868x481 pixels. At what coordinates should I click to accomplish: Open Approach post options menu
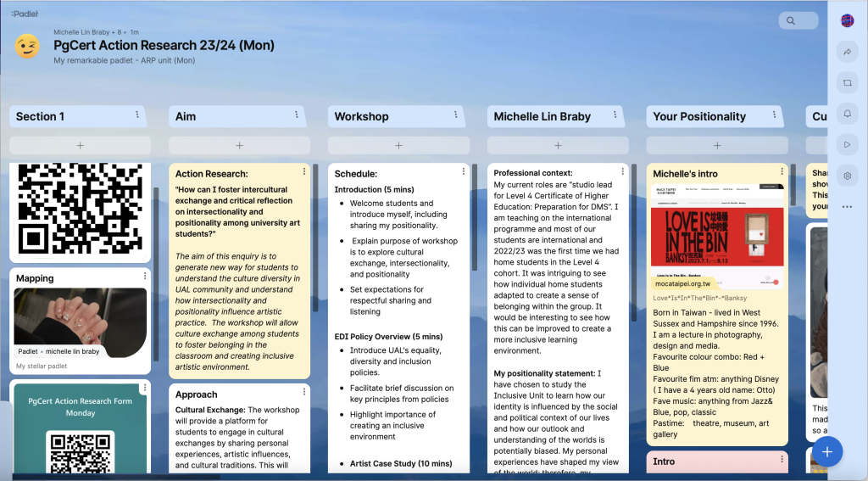(x=304, y=392)
